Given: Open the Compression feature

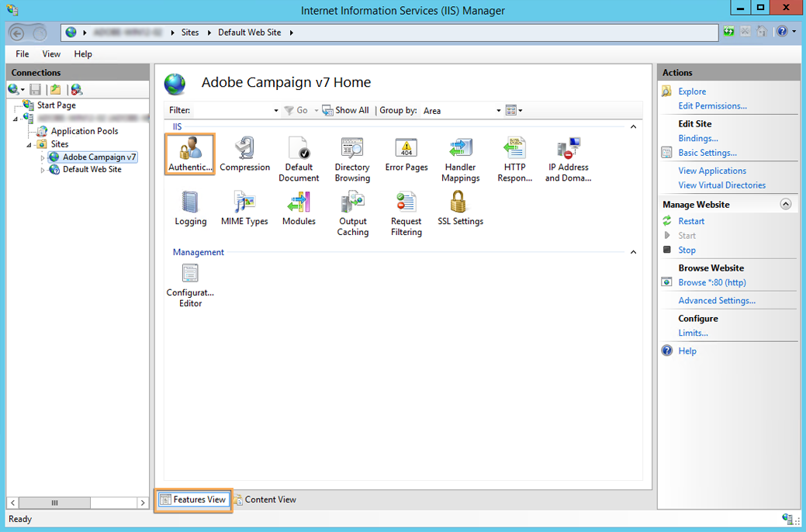Looking at the screenshot, I should (244, 154).
